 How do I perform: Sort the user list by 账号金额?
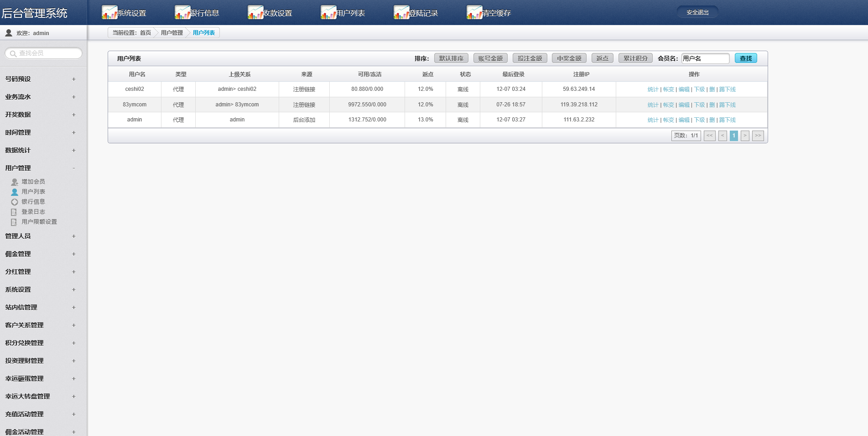click(490, 58)
